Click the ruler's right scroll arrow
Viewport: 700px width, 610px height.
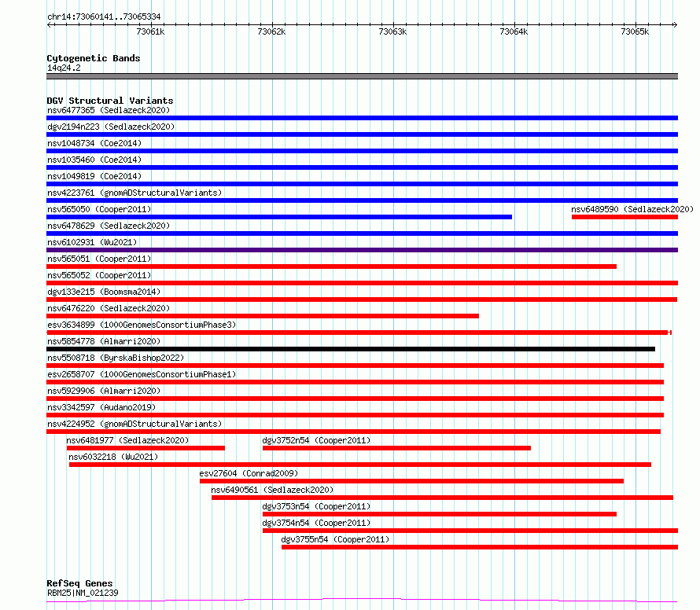[x=675, y=24]
